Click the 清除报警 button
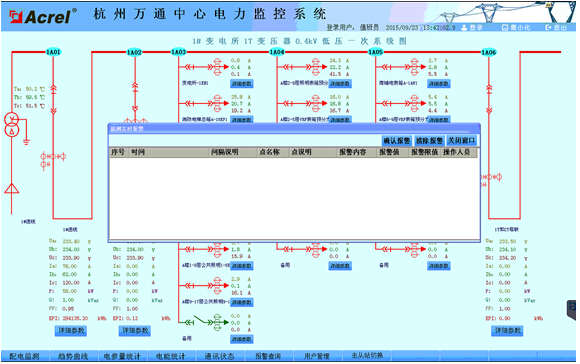 (x=429, y=141)
